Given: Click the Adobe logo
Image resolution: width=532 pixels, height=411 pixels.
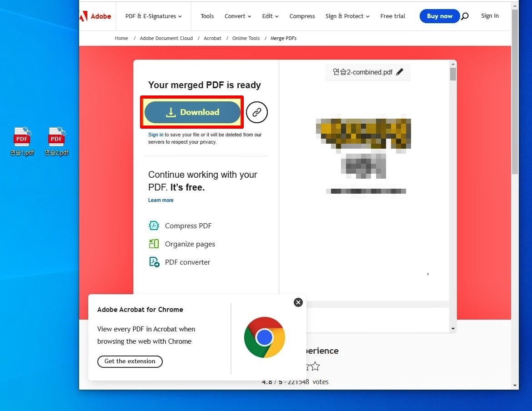Looking at the screenshot, I should pyautogui.click(x=95, y=16).
